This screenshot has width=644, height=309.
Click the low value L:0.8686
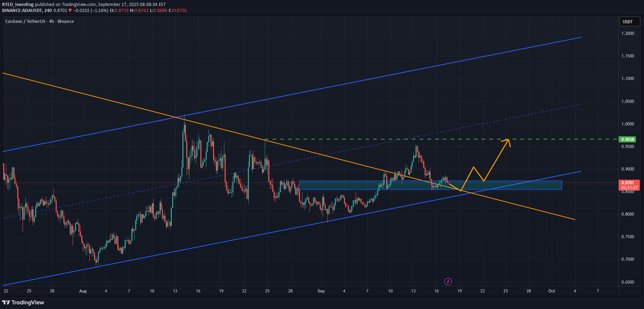(158, 11)
